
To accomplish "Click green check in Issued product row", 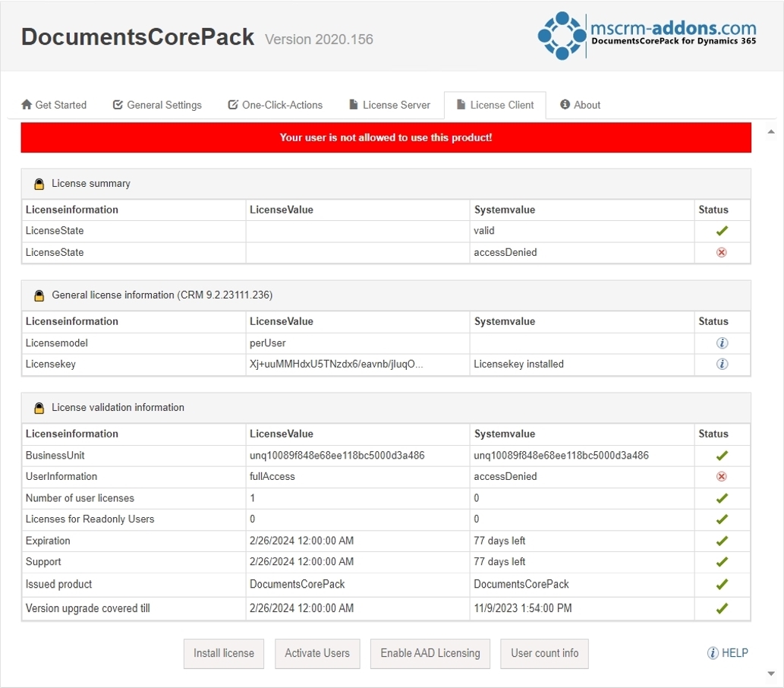I will [x=722, y=584].
